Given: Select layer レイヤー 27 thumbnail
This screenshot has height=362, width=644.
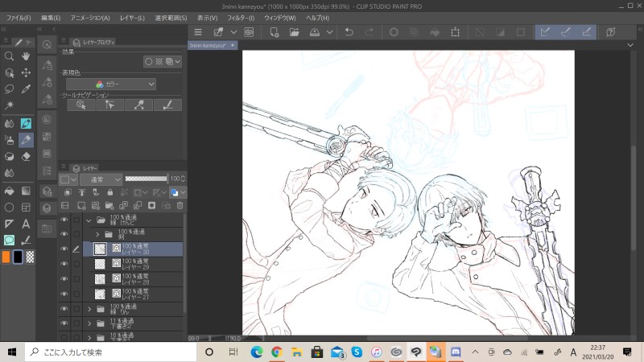Looking at the screenshot, I should 100,294.
